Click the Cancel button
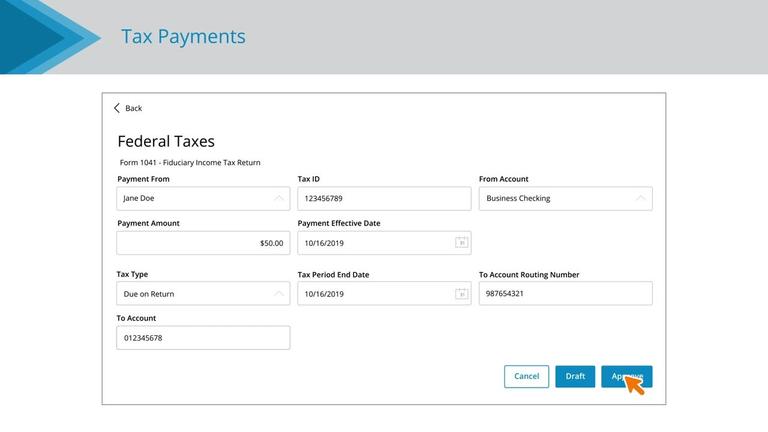 527,376
